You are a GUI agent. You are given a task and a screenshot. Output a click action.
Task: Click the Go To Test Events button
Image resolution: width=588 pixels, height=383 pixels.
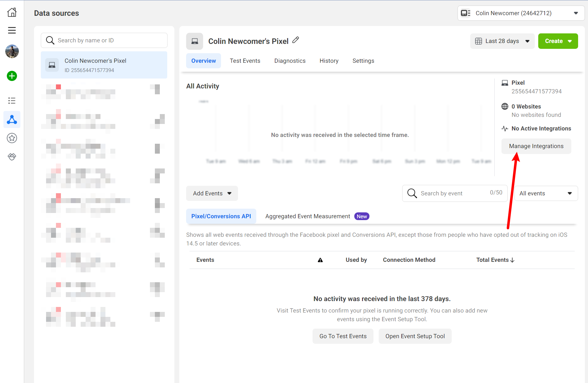[343, 336]
